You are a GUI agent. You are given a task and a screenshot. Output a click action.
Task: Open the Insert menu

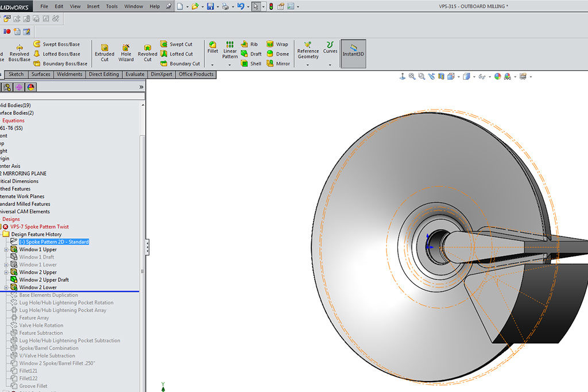pos(93,6)
